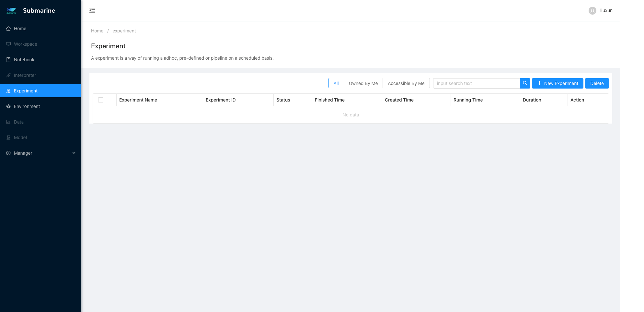Click the Model flask icon in the sidebar
The height and width of the screenshot is (312, 644).
[x=8, y=138]
